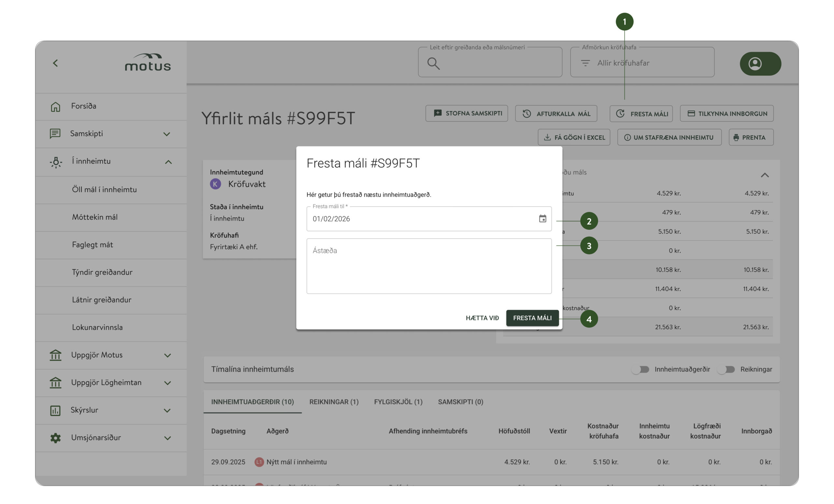Open the FYLGISKJÖL (1) tab
This screenshot has height=504, width=834.
pos(398,402)
